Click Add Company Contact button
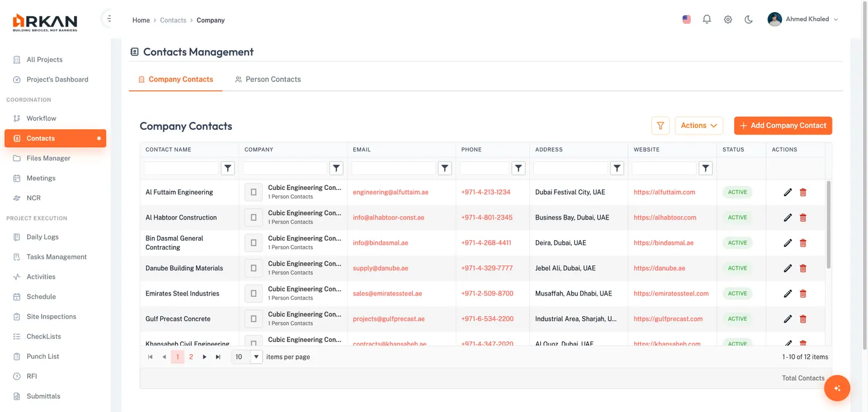 782,125
